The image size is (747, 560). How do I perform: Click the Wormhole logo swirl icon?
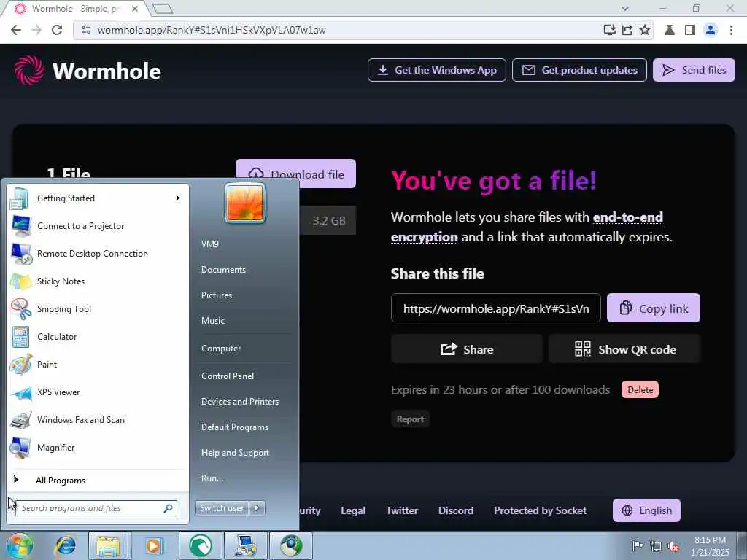point(28,70)
